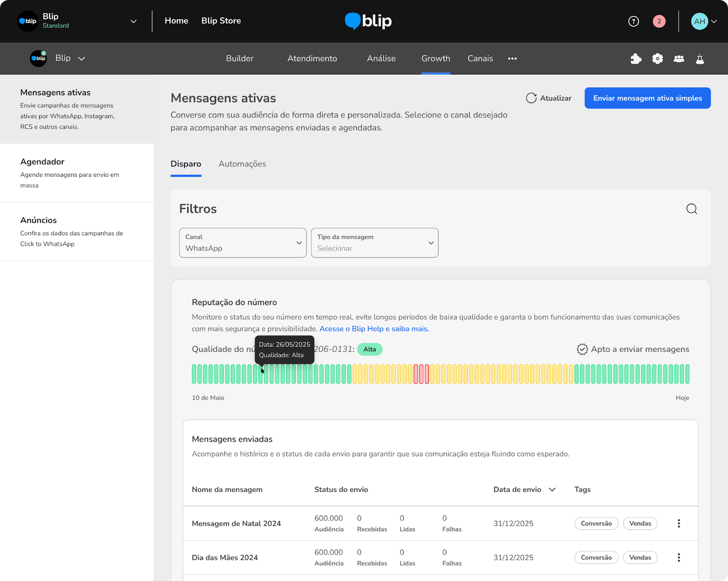Open options menu for Dia das Mães 2024
The height and width of the screenshot is (581, 728).
678,557
